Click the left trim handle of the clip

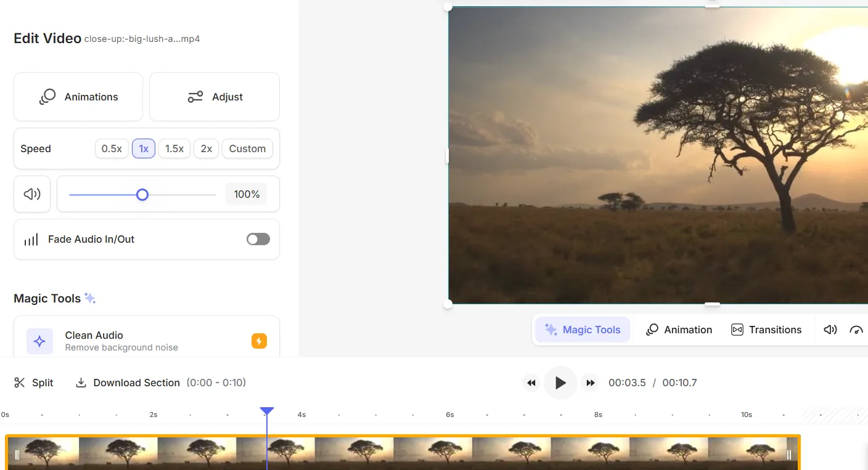(17, 455)
